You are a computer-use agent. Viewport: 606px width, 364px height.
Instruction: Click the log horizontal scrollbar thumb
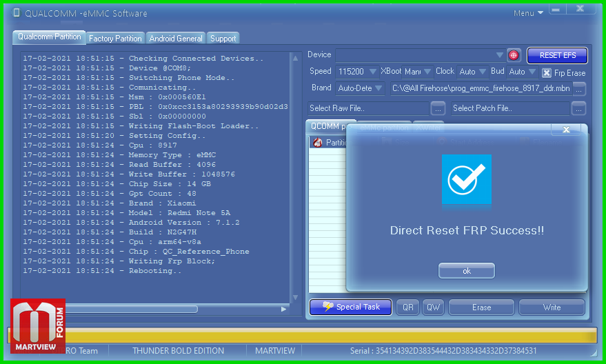(132, 309)
